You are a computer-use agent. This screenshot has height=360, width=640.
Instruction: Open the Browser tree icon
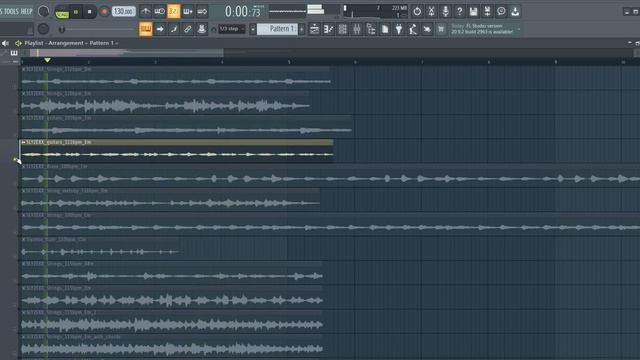point(371,29)
